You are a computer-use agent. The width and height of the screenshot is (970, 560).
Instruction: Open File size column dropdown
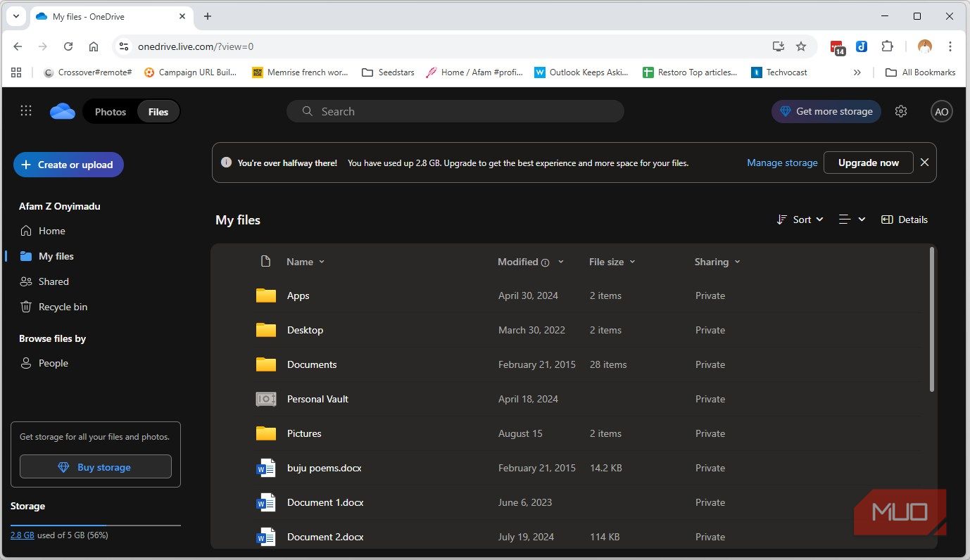(x=612, y=262)
